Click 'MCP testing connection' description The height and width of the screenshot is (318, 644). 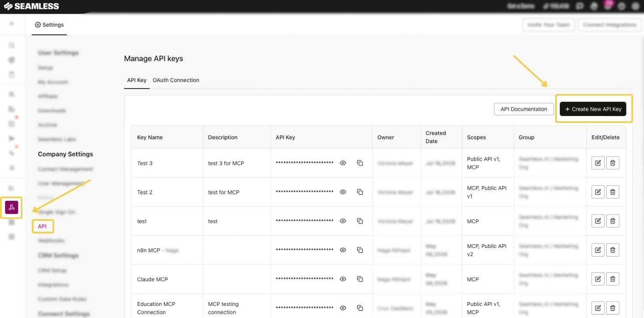tap(223, 308)
